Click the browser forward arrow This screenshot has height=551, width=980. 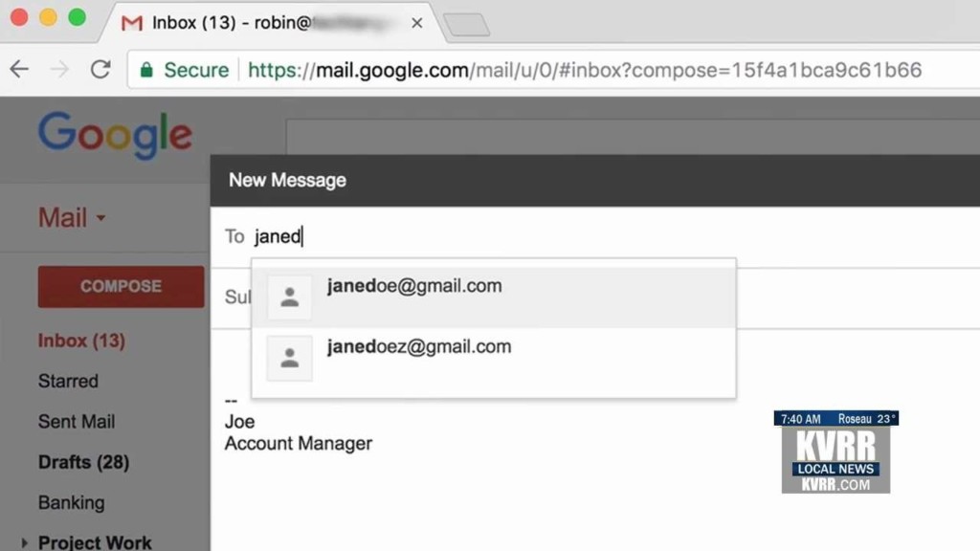(59, 69)
